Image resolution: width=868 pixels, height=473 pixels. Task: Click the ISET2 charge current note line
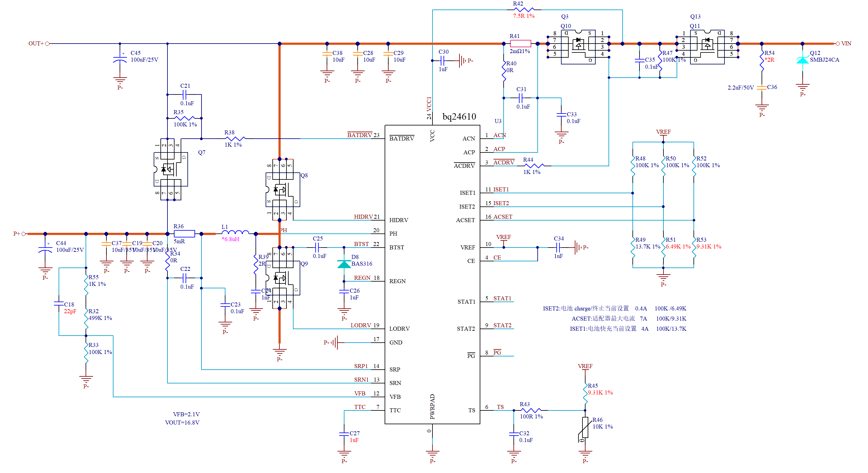(614, 309)
